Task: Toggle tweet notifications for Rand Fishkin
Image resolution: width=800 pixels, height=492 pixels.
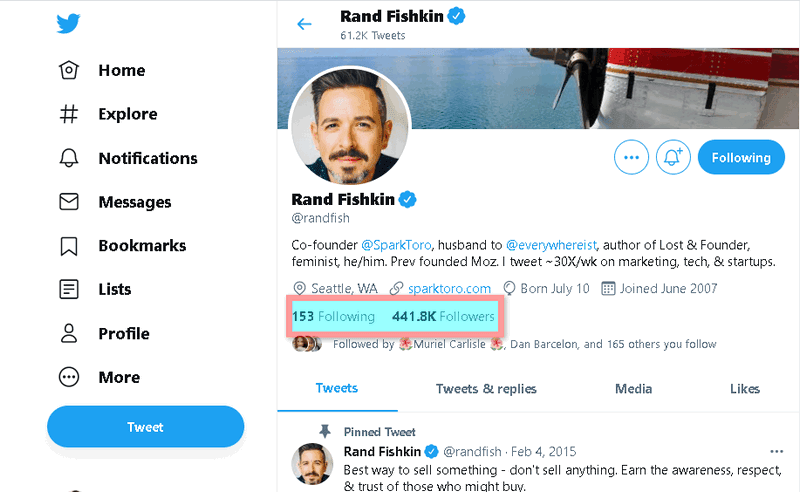Action: pyautogui.click(x=673, y=157)
